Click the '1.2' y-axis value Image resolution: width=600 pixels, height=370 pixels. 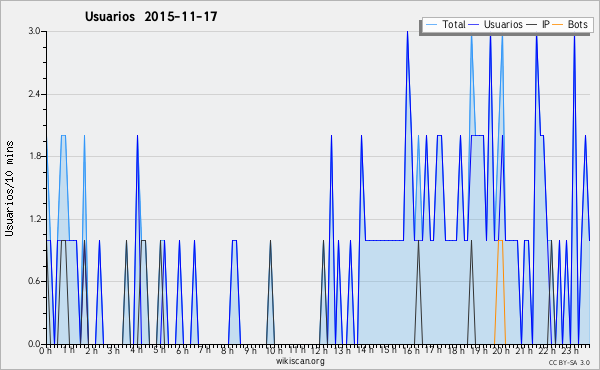pyautogui.click(x=34, y=219)
